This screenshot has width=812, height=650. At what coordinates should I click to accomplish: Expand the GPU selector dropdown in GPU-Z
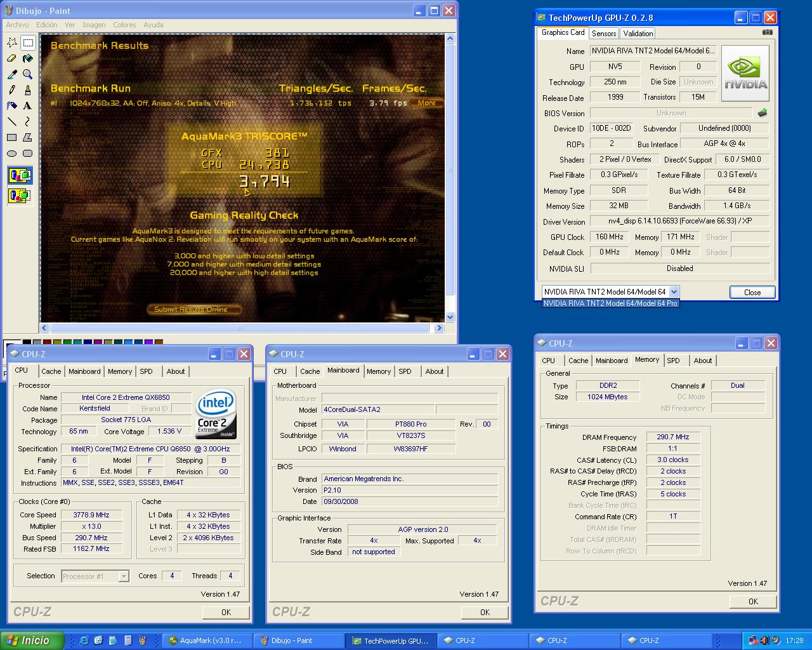point(674,292)
